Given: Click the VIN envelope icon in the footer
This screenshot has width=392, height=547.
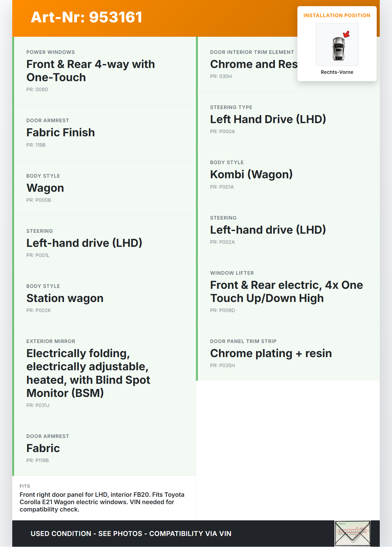Looking at the screenshot, I should (352, 533).
